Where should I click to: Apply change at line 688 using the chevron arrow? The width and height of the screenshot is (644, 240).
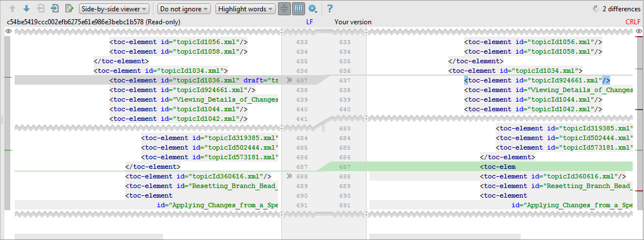pos(289,176)
